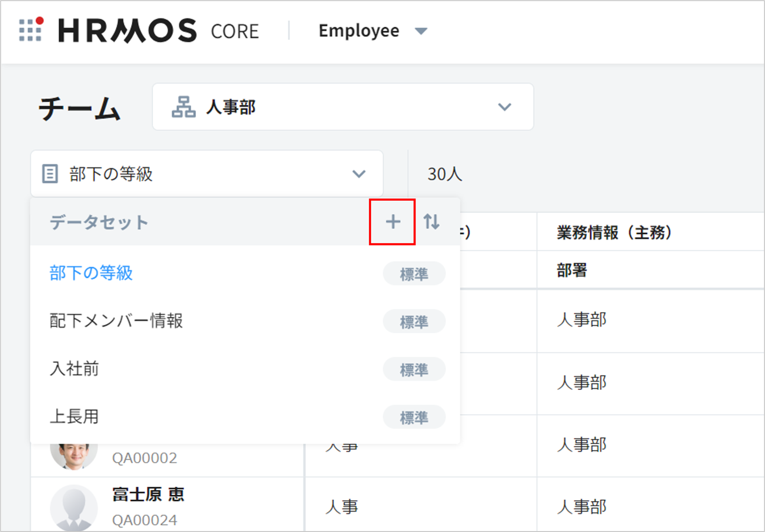The width and height of the screenshot is (765, 532).
Task: Click the plus icon to add dataset
Action: [x=392, y=221]
